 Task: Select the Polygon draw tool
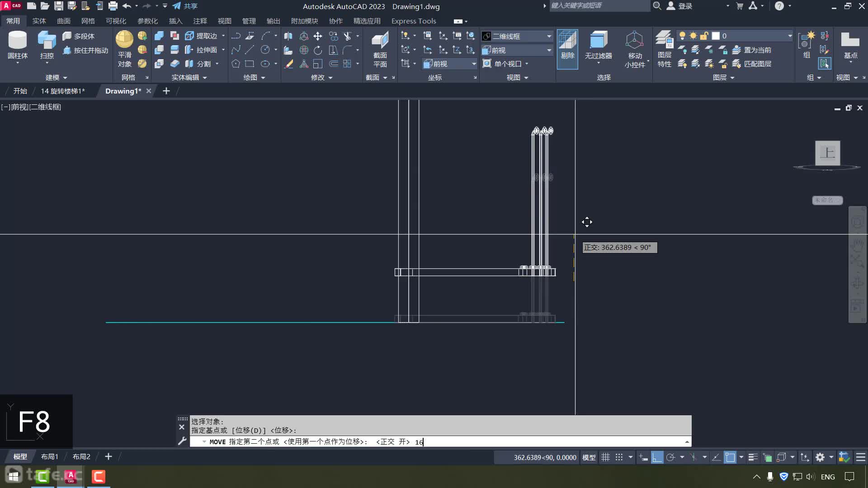coord(236,64)
